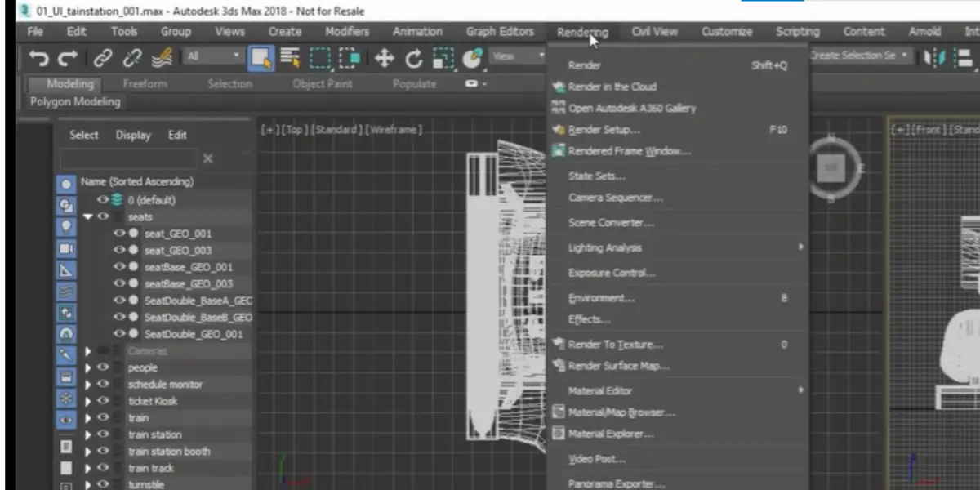
Task: Hide seatBase_GEO_003 using its eye icon
Action: click(x=119, y=283)
